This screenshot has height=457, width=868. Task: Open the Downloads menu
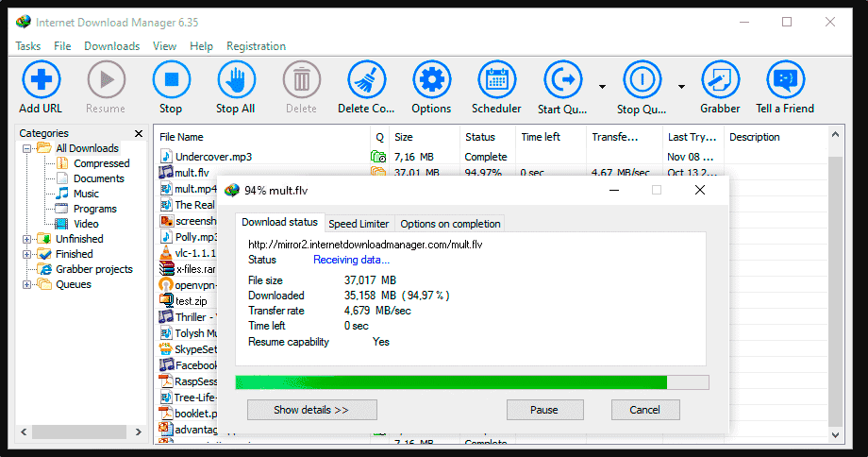111,46
